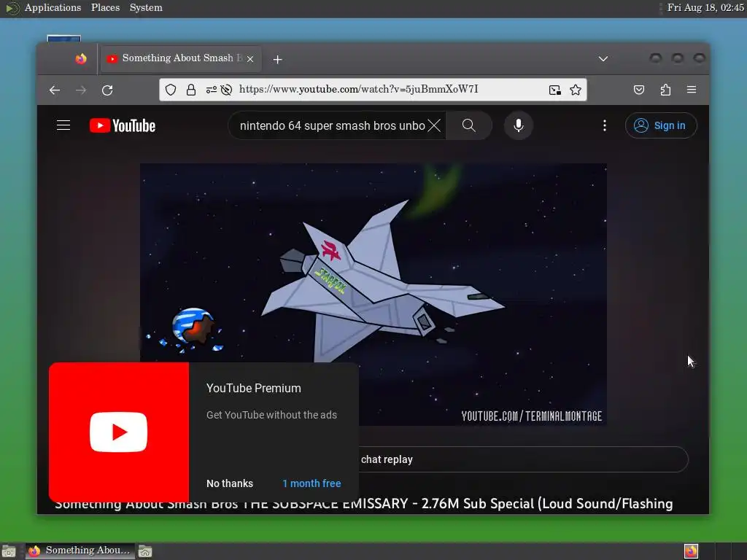The width and height of the screenshot is (747, 560).
Task: Open site security padlock info
Action: click(191, 90)
